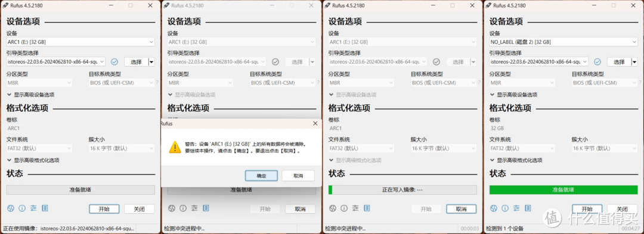Click 选择 button in 正在使用镜像 Rufus window
Viewport: 644px width, 234px height.
(x=136, y=62)
